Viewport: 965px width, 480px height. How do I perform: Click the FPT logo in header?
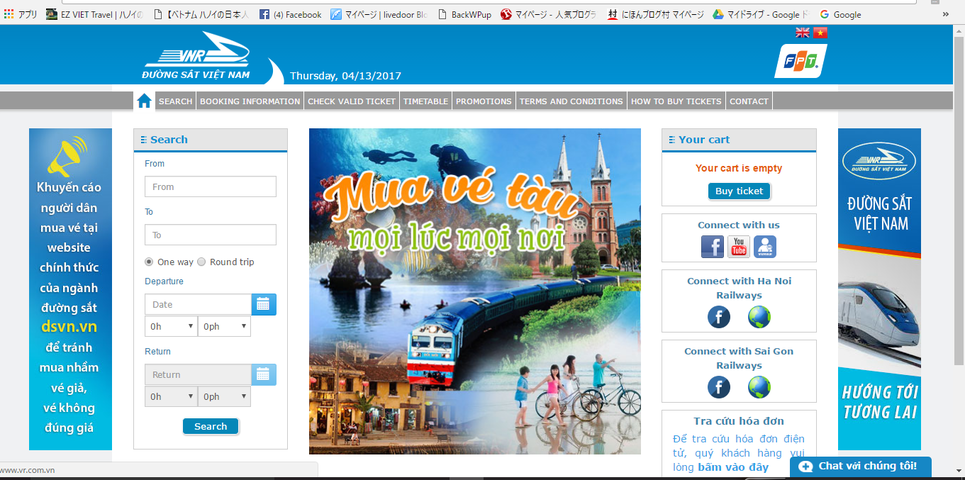[x=800, y=61]
